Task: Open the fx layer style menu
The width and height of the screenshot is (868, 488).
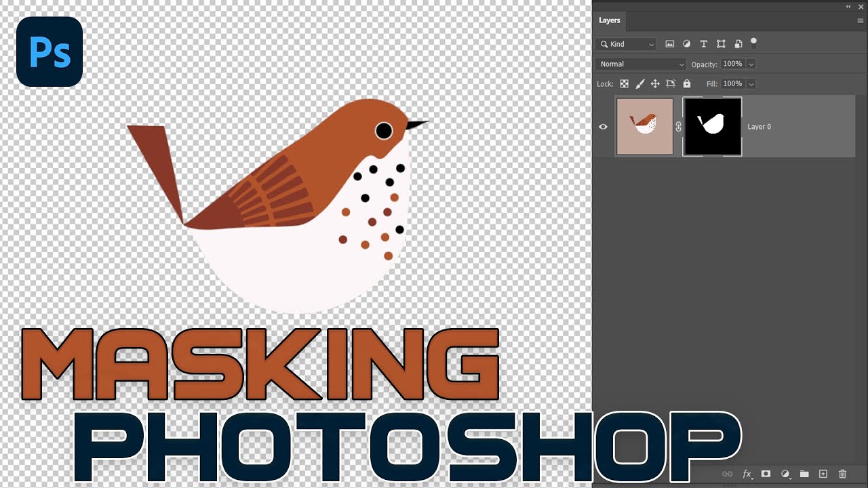Action: (747, 474)
